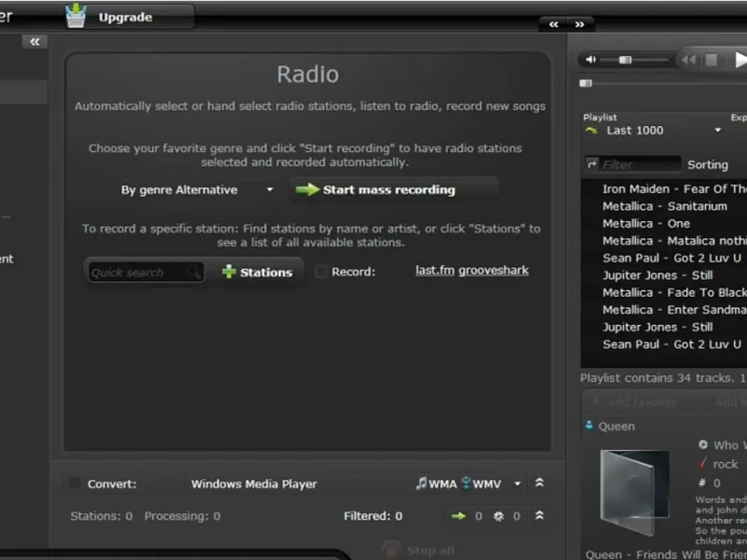Collapse the Convert row with double chevron
747x560 pixels.
tap(539, 483)
